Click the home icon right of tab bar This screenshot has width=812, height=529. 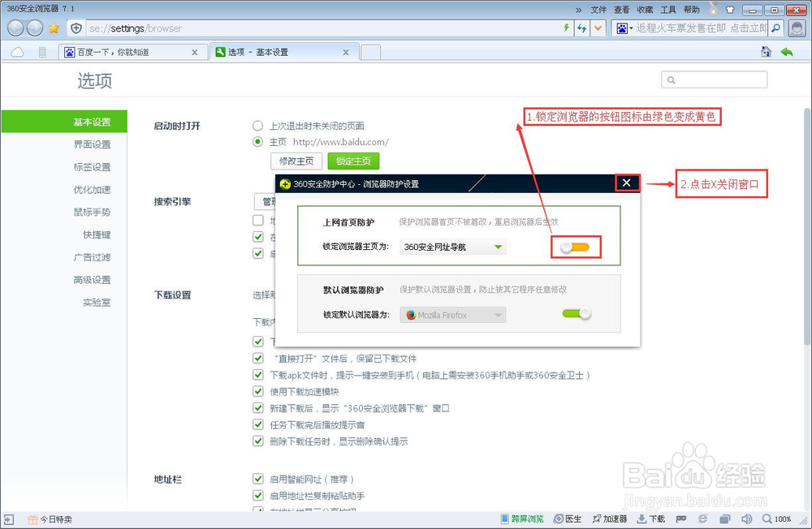coord(766,52)
